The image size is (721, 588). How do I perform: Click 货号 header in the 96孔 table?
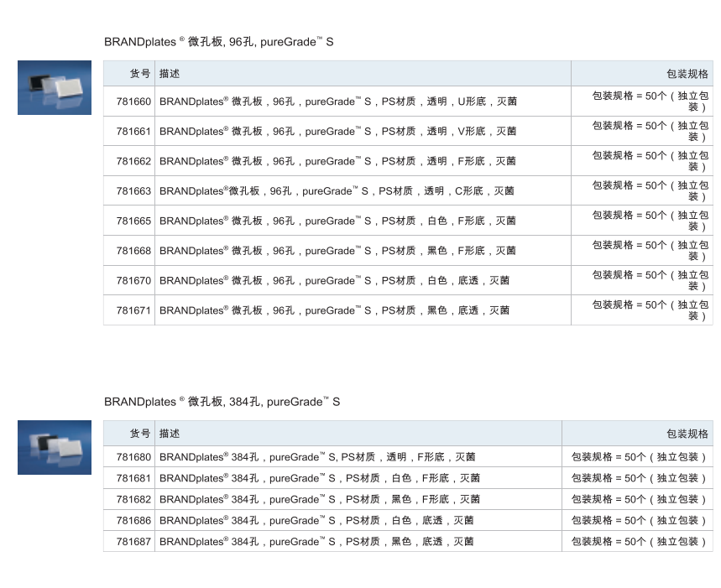[140, 74]
